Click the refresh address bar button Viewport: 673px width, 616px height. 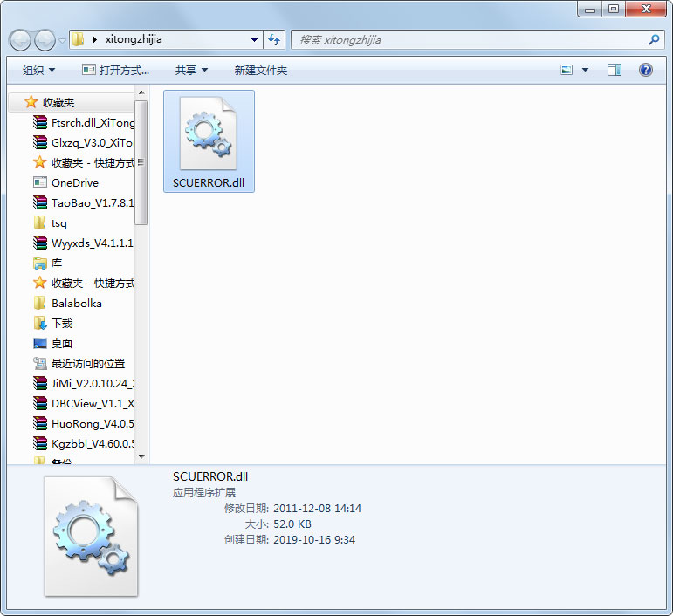point(275,39)
